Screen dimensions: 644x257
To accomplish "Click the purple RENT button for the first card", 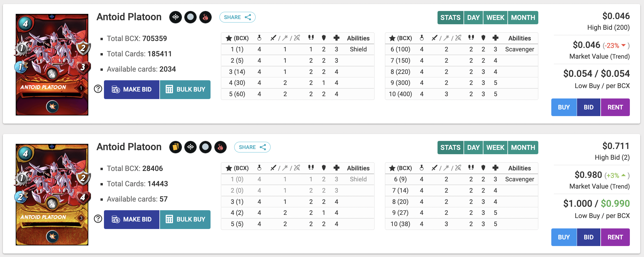I will [615, 107].
